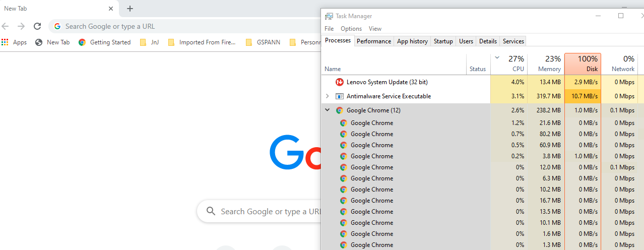Maximize the Task Manager window
Image resolution: width=644 pixels, height=250 pixels.
tap(621, 16)
